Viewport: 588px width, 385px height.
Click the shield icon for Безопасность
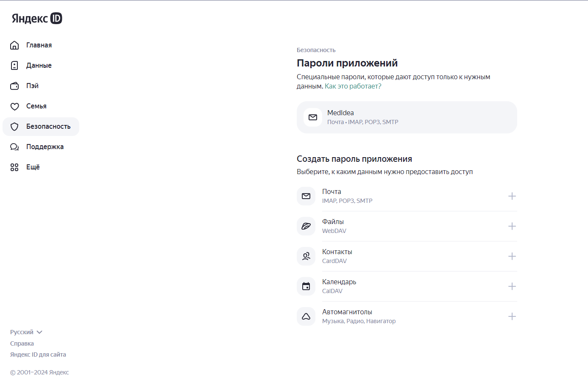14,127
